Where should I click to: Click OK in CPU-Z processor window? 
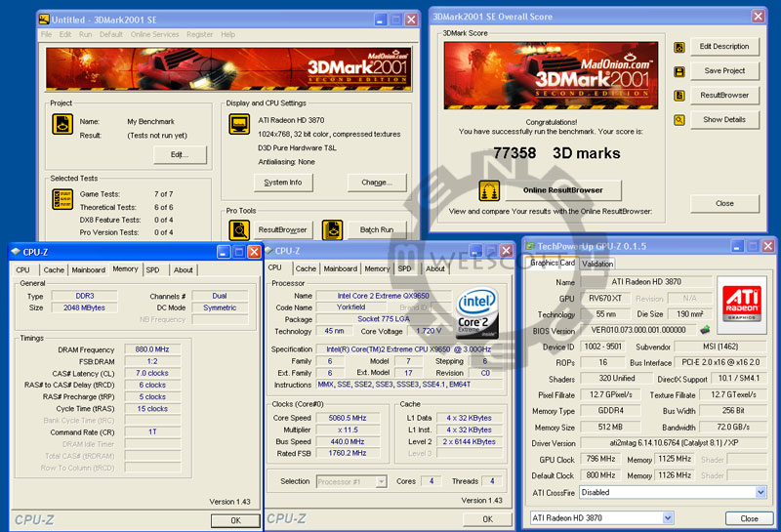pyautogui.click(x=487, y=519)
